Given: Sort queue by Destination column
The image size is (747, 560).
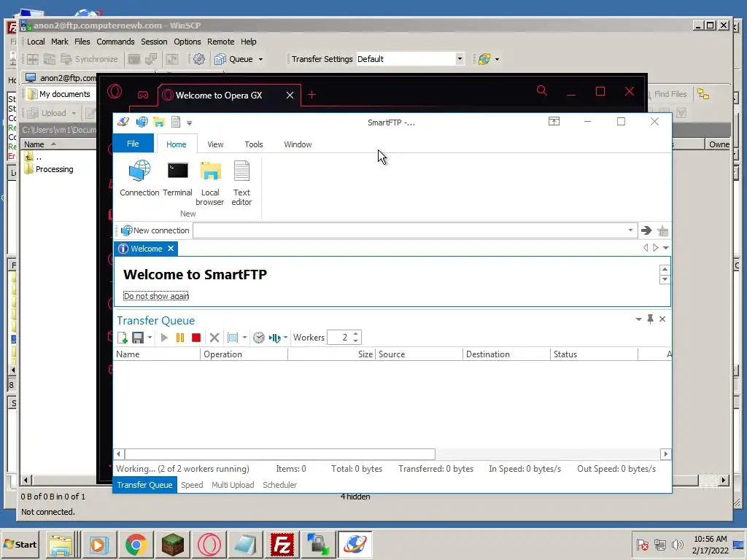Looking at the screenshot, I should (506, 354).
